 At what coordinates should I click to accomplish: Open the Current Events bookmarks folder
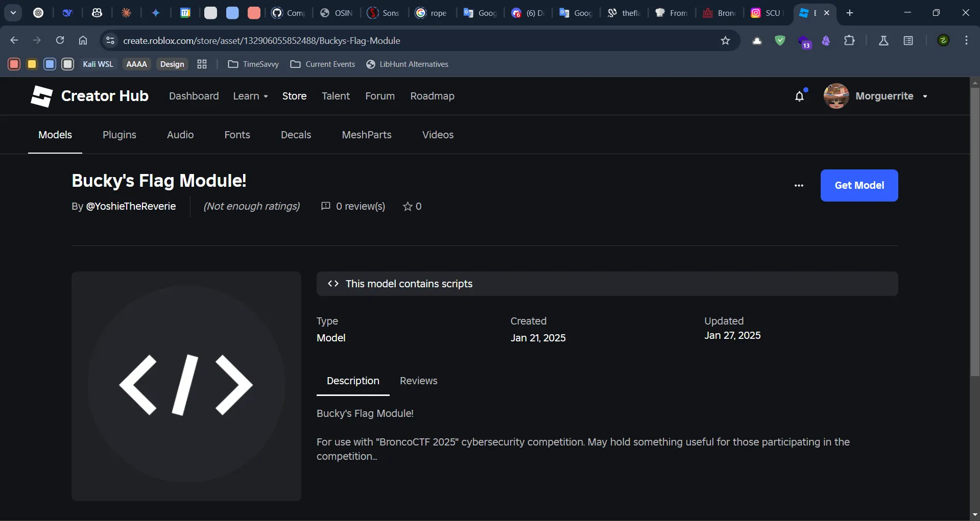[322, 64]
